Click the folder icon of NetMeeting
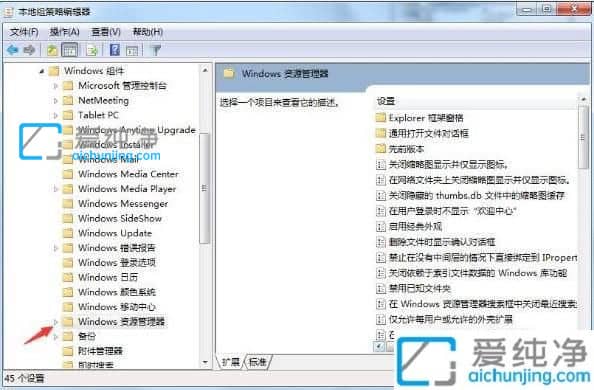The width and height of the screenshot is (594, 390). [x=68, y=100]
